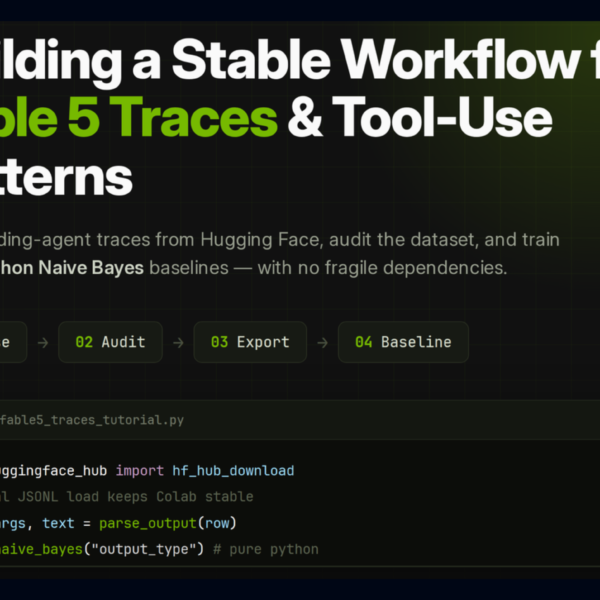Screen dimensions: 600x600
Task: Click the fable5_traces_tutorial.py file name
Action: coord(92,420)
